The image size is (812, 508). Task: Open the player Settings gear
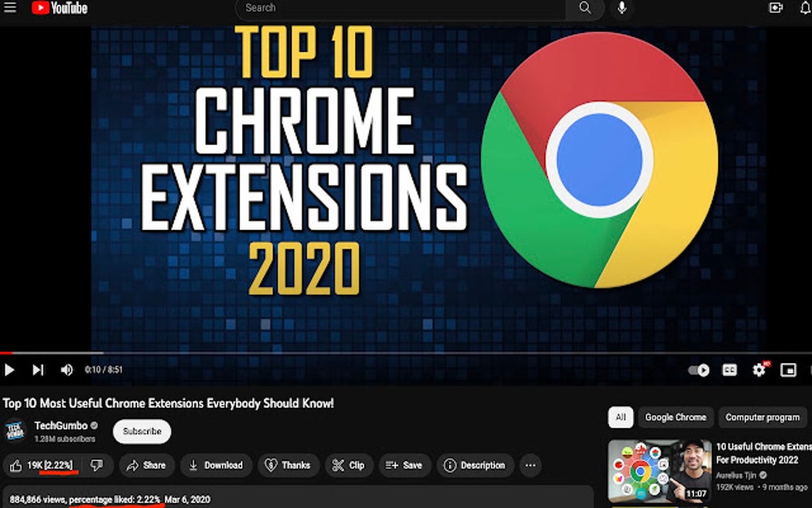759,370
